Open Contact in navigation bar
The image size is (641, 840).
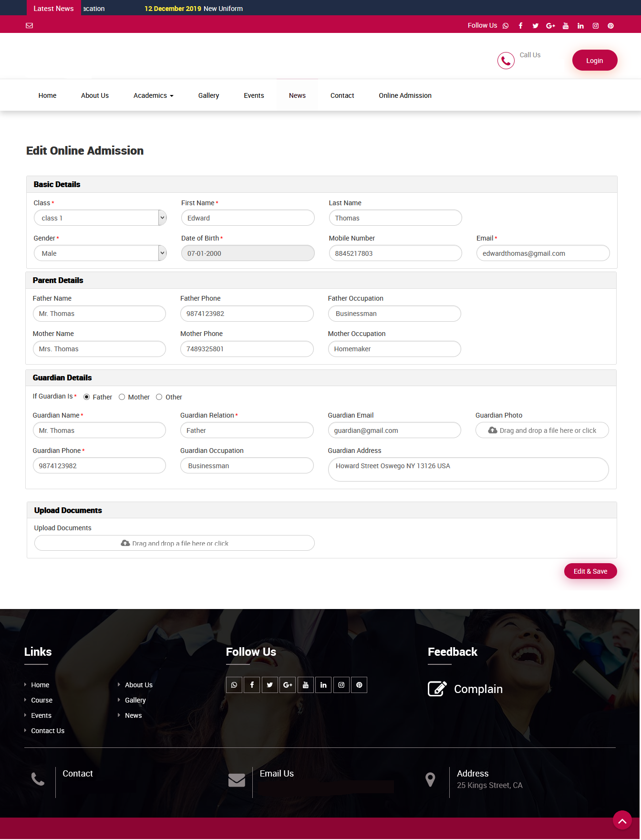[x=342, y=95]
